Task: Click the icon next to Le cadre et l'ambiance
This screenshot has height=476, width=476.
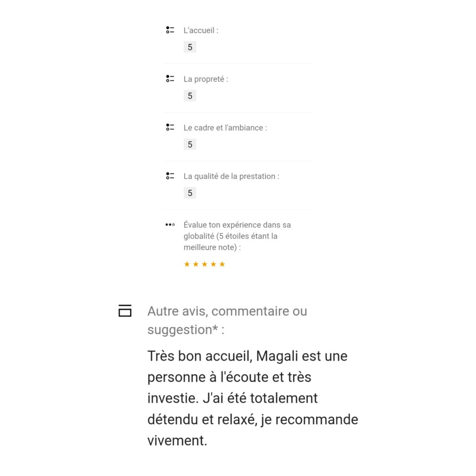Action: pyautogui.click(x=170, y=127)
